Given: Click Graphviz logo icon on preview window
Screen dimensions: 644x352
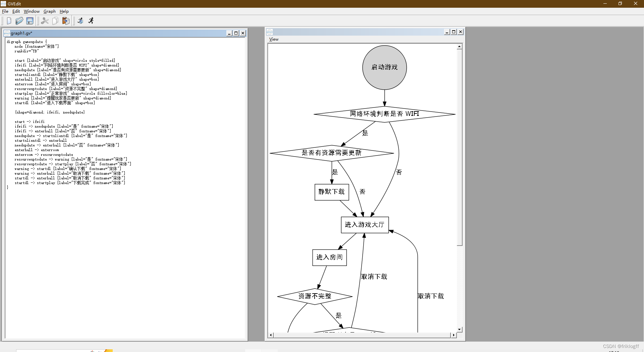Looking at the screenshot, I should [x=270, y=32].
